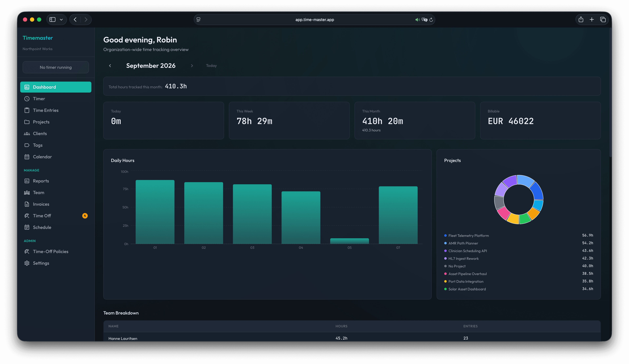Navigate back in browser

pyautogui.click(x=75, y=19)
